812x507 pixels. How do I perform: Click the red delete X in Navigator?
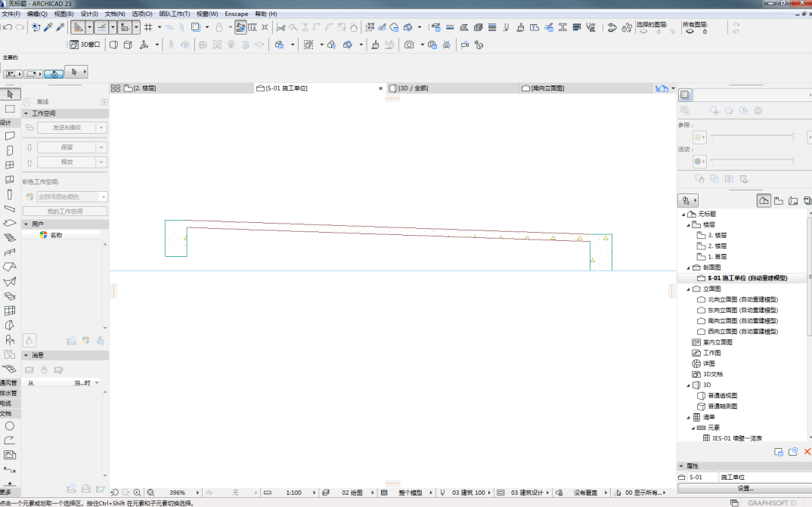coord(807,452)
